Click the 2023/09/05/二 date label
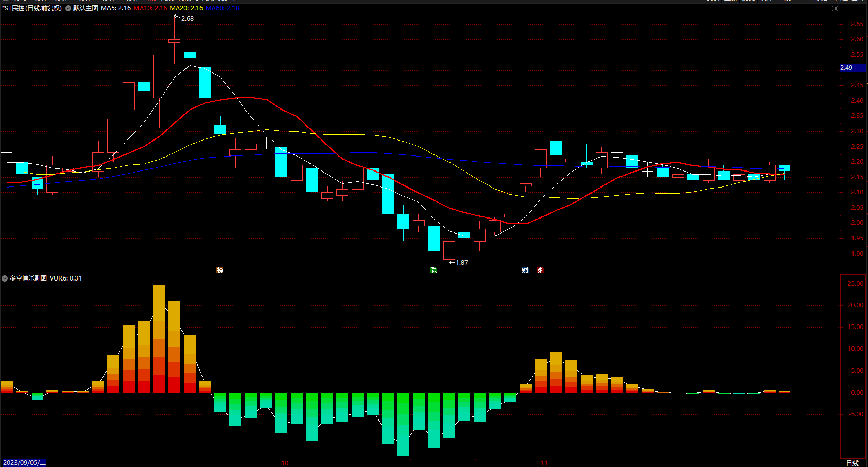Viewport: 868px width, 467px height. [x=25, y=463]
